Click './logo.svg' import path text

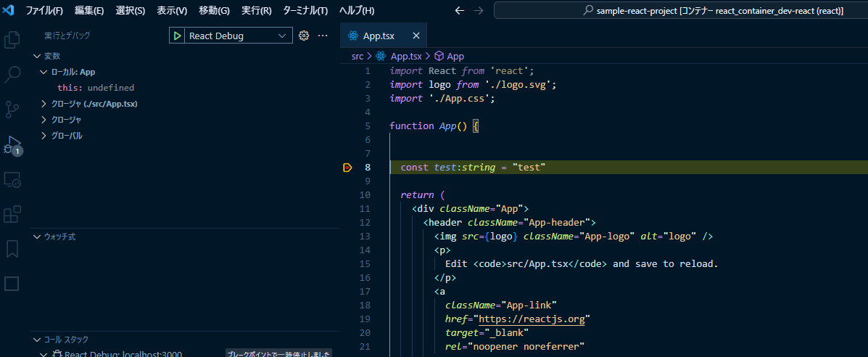coord(520,85)
